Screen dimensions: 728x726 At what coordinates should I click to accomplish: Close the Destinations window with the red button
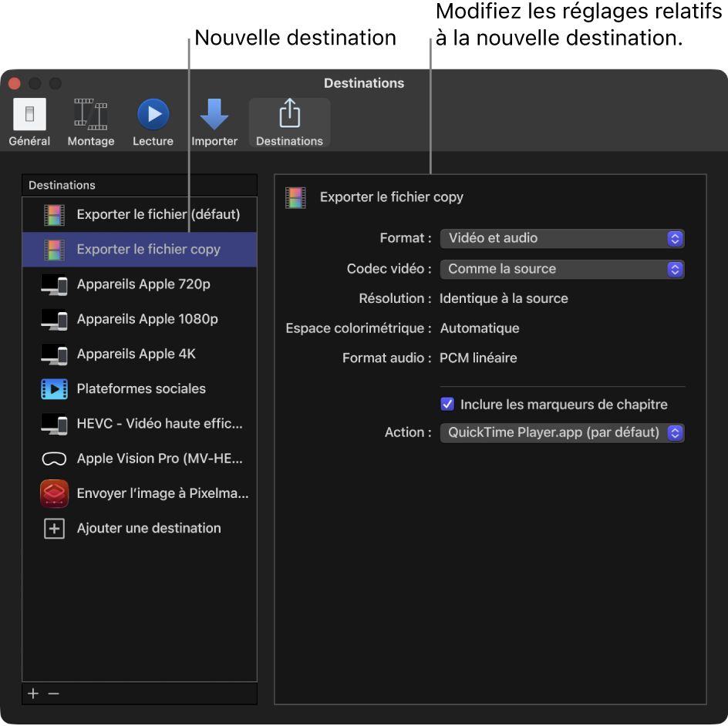point(15,83)
